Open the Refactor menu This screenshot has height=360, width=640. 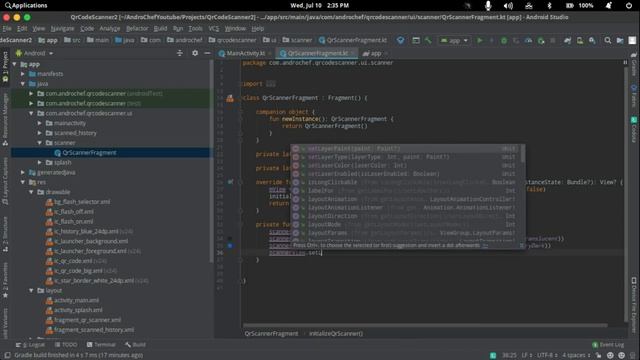[137, 29]
